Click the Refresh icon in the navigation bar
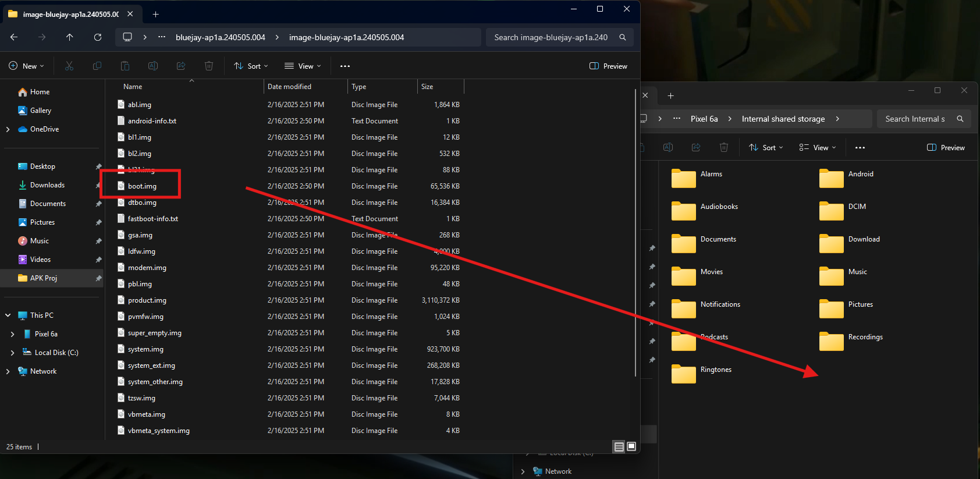The width and height of the screenshot is (980, 479). click(98, 37)
